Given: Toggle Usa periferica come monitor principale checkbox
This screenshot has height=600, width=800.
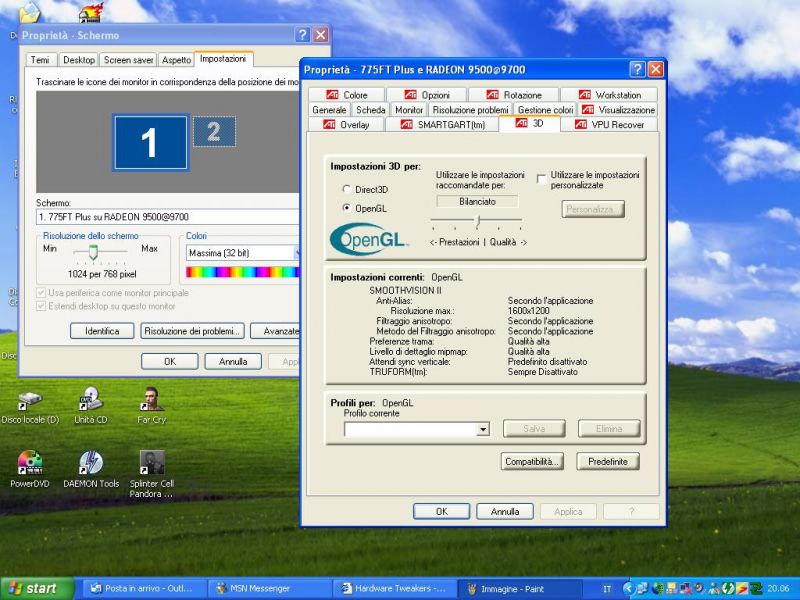Looking at the screenshot, I should tap(41, 293).
